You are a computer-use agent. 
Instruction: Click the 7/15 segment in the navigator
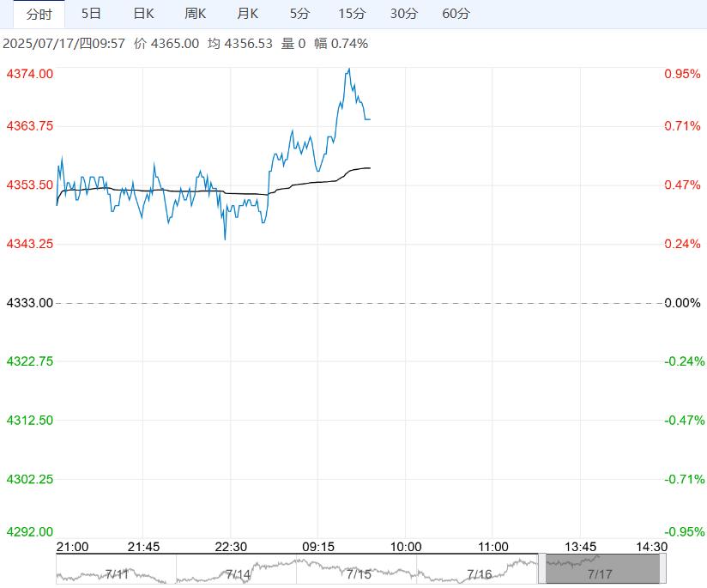(357, 568)
